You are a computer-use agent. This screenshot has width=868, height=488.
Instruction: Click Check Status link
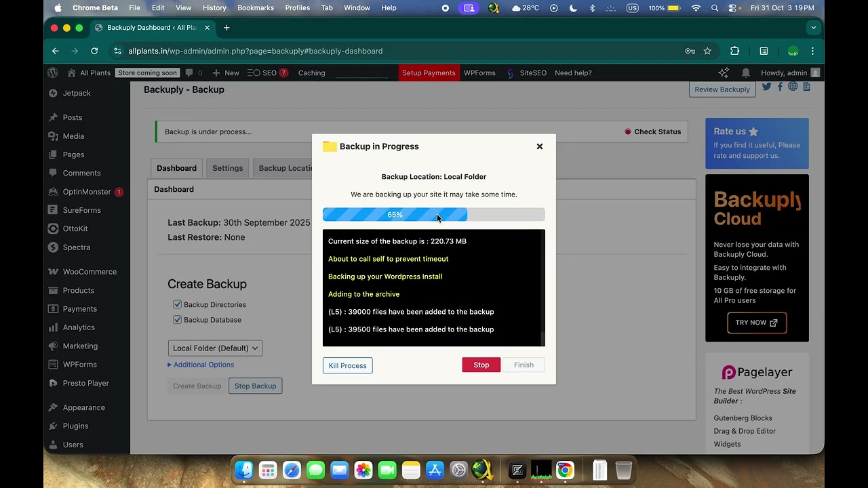coord(652,131)
